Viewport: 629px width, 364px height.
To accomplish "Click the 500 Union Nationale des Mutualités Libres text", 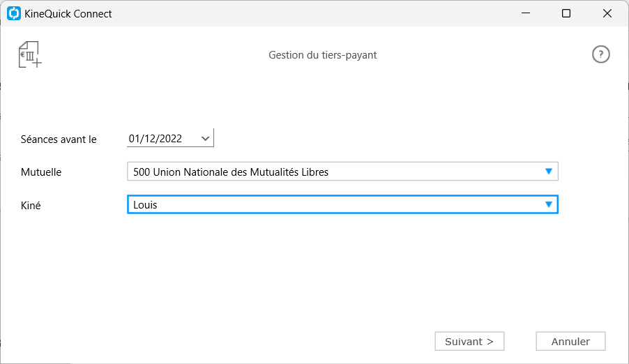I will (x=231, y=172).
